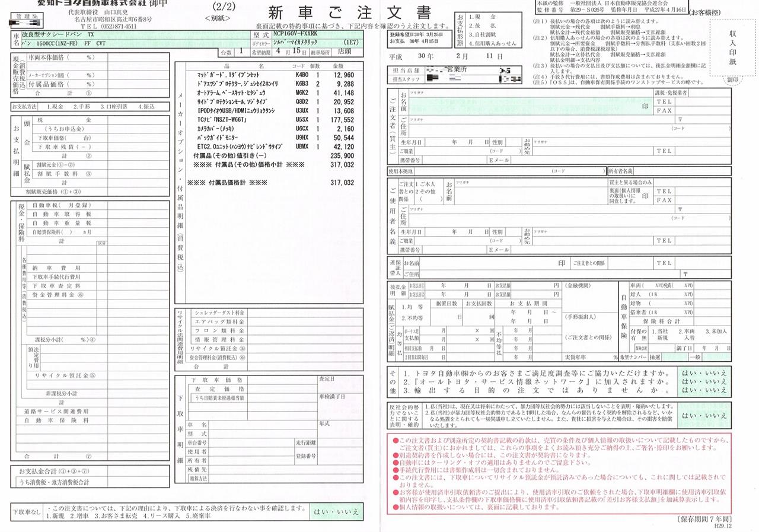Select accessory code K4B0

click(302, 75)
